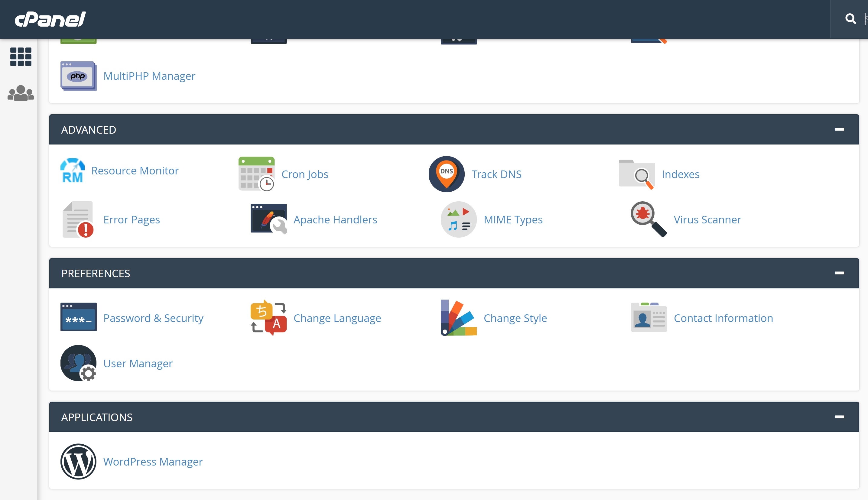Open the Resource Monitor link
The image size is (868, 500).
(x=135, y=171)
